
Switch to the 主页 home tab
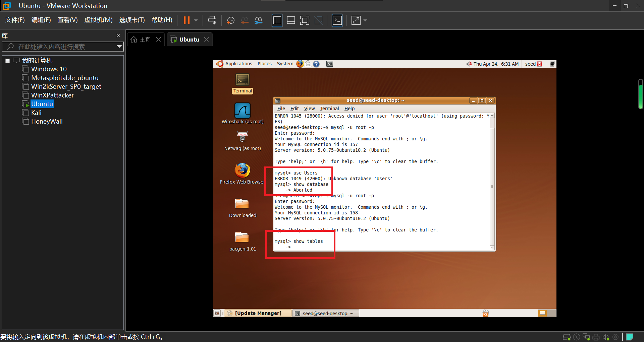coord(141,40)
